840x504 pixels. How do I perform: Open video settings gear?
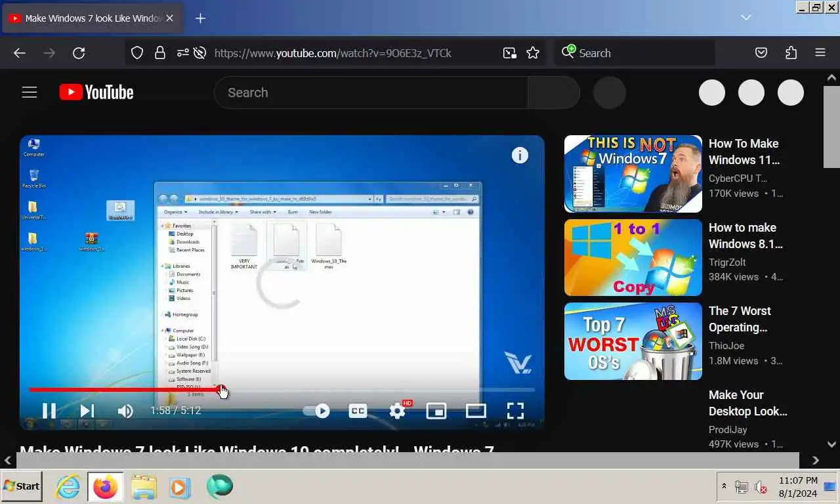click(398, 411)
